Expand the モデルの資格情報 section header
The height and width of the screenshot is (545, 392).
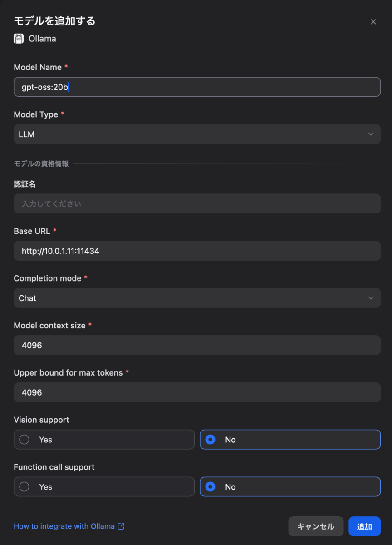click(x=41, y=163)
